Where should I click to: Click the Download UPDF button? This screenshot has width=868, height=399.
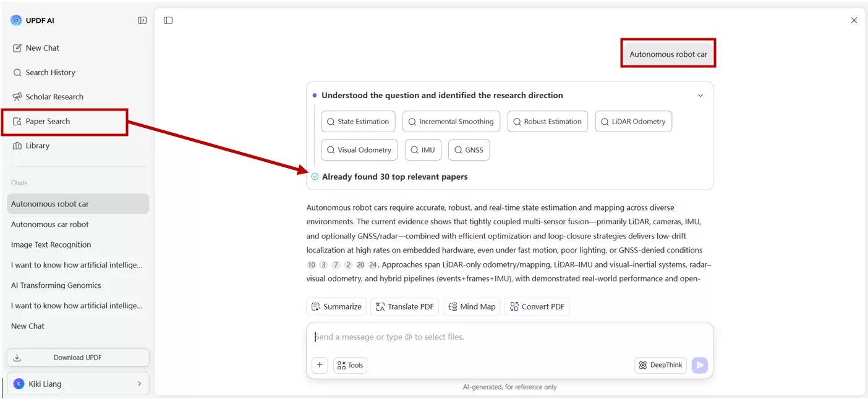78,358
